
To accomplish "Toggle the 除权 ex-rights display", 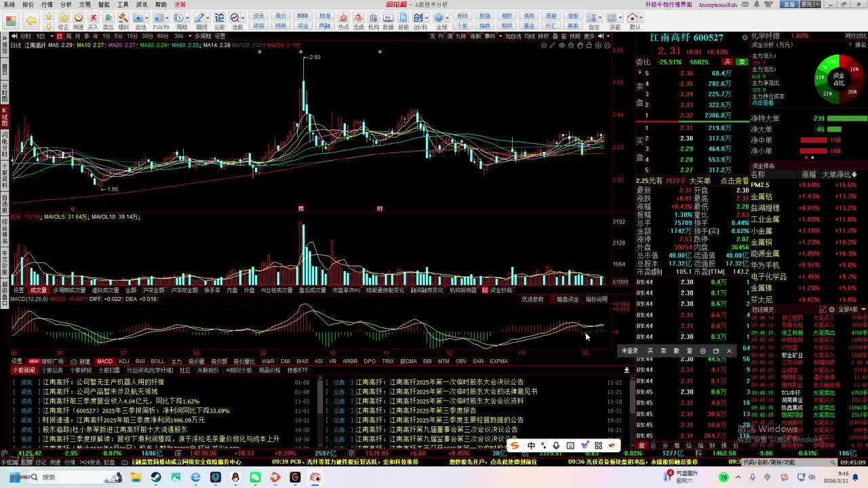I will (x=544, y=36).
